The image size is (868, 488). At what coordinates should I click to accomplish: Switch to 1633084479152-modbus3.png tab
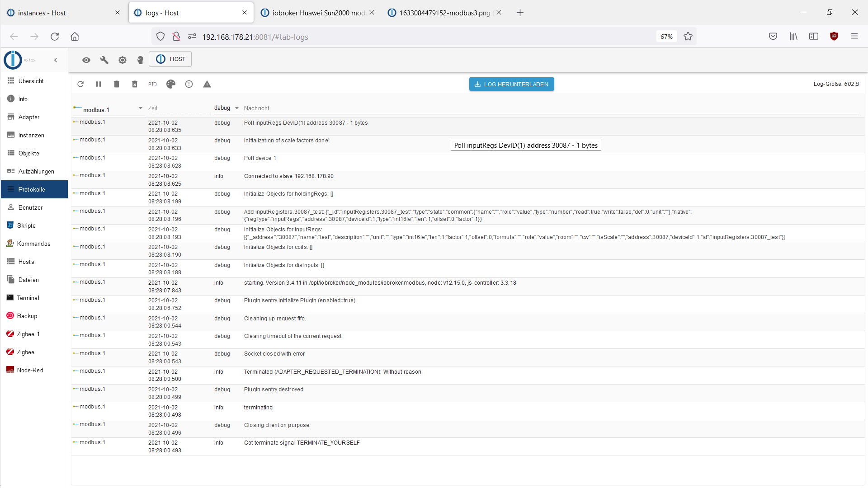coord(445,13)
